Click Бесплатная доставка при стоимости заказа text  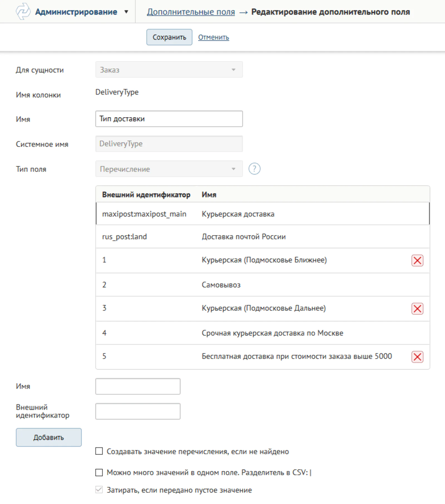click(x=297, y=356)
